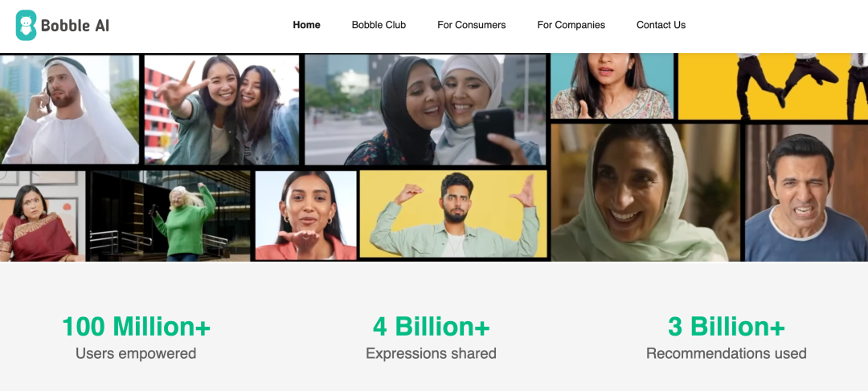
Task: Click the woman in red saree thumbnail
Action: coord(43,216)
